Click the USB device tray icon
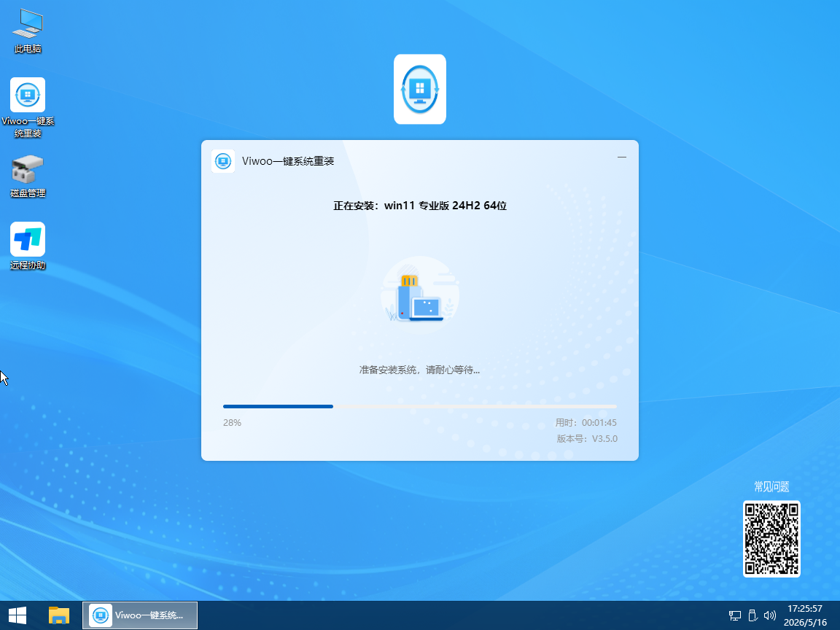This screenshot has width=840, height=630. (752, 616)
